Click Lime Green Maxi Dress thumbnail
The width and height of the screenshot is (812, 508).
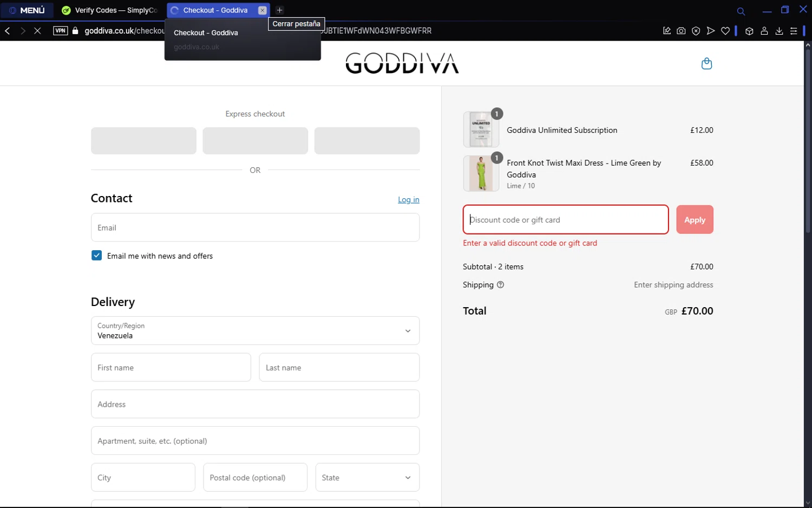click(481, 173)
